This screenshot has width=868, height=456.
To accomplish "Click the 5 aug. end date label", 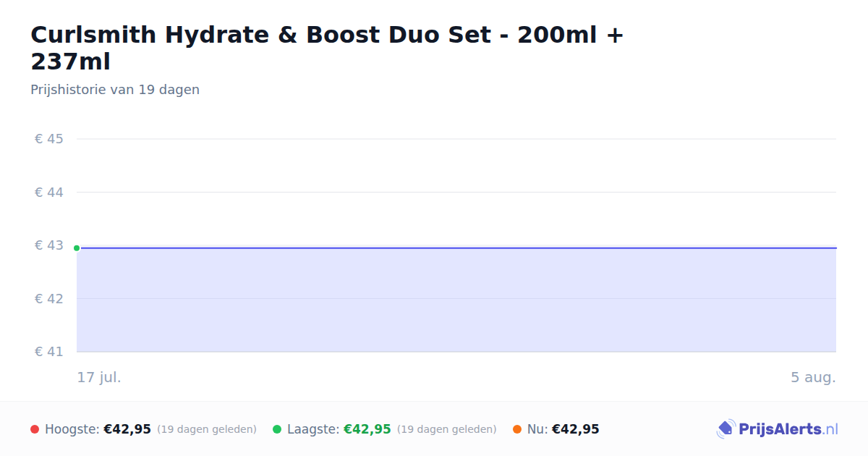I will tap(813, 377).
